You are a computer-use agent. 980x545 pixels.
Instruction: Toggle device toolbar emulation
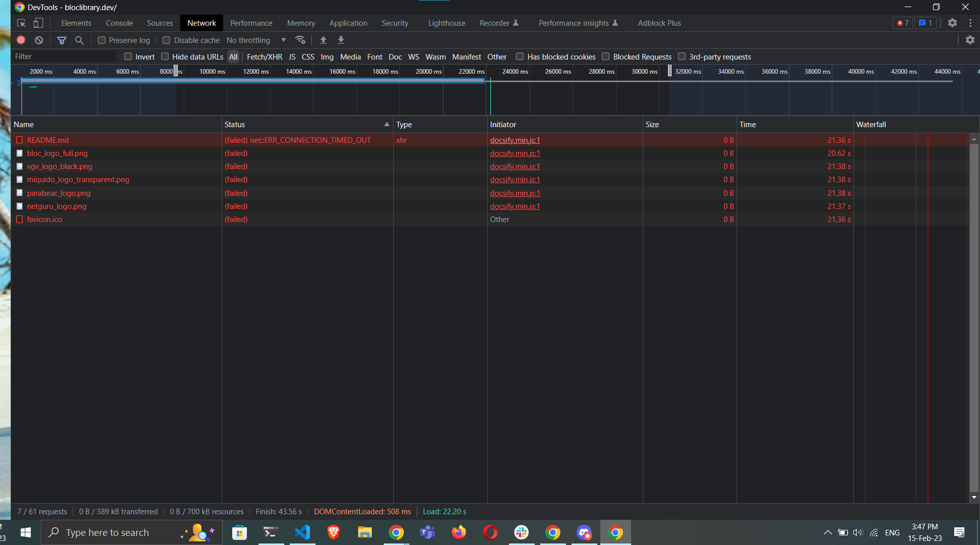coord(38,23)
